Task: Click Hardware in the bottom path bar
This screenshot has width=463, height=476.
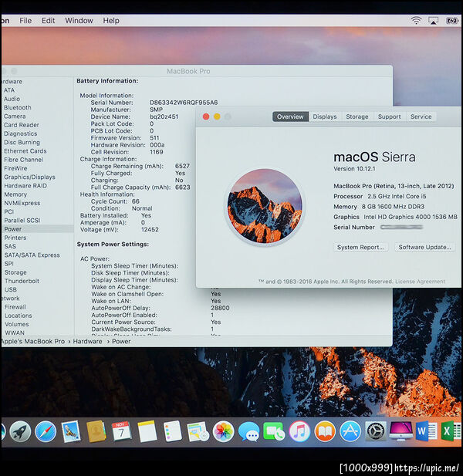Action: [87, 342]
